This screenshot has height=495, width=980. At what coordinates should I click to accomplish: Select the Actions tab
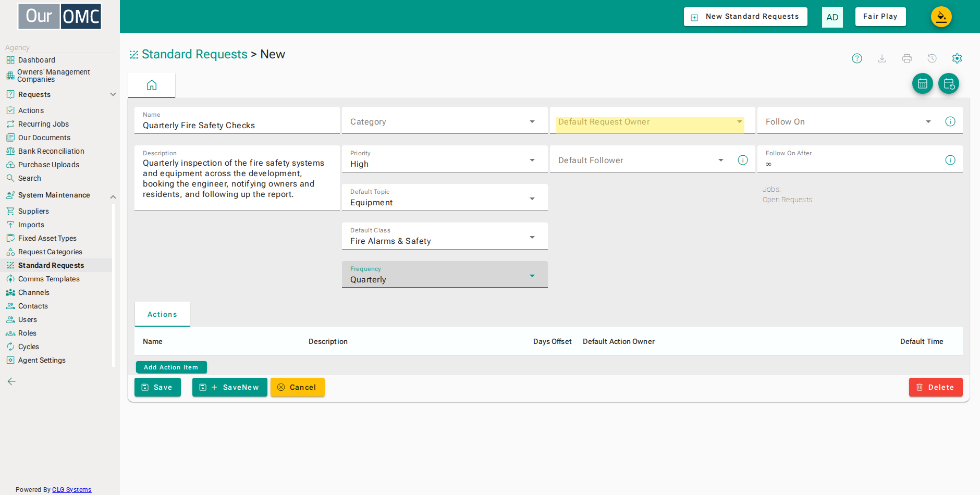[162, 314]
